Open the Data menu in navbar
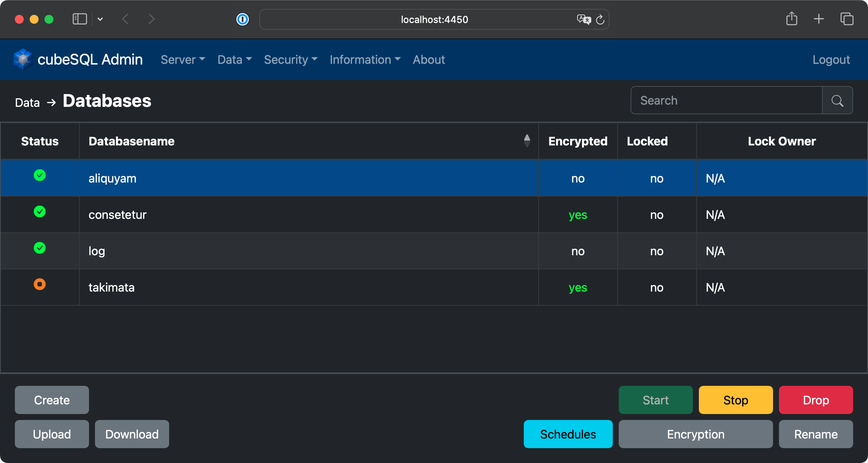Viewport: 868px width, 463px height. tap(234, 60)
